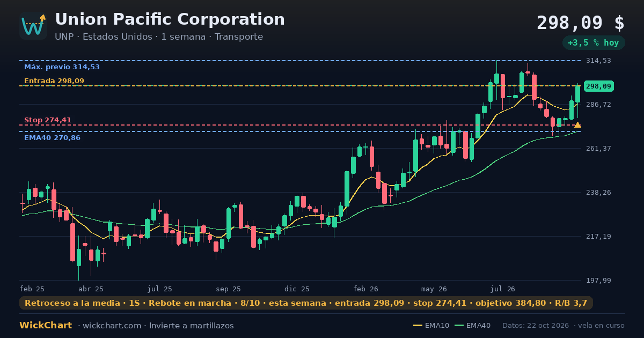Select the "vela en curso" footer note
Viewport: 644px width, 338px height.
coord(602,326)
